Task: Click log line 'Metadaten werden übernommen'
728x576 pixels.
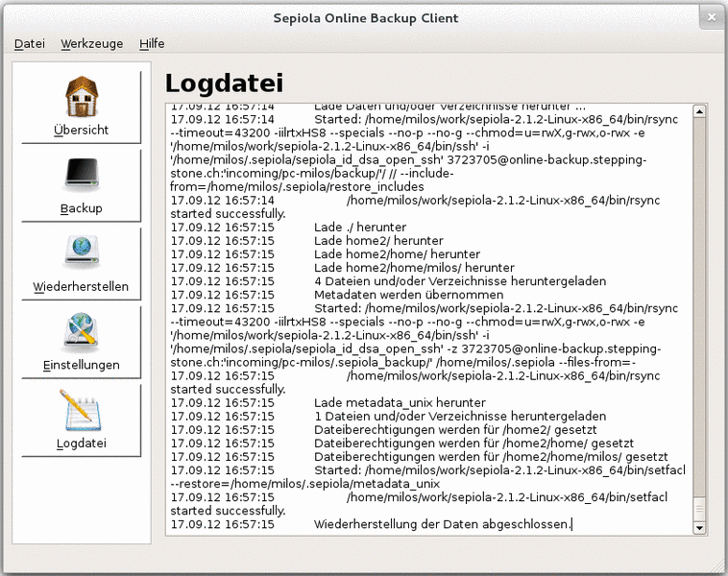Action: pyautogui.click(x=408, y=295)
